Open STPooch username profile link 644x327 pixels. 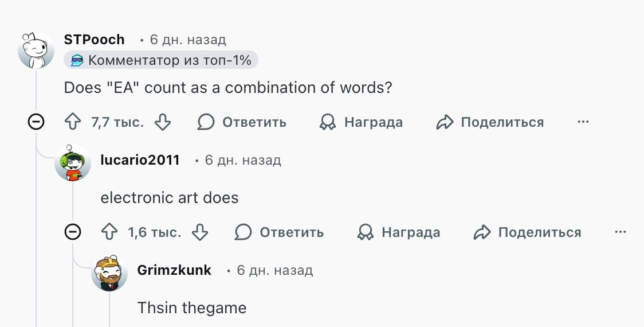coord(95,40)
